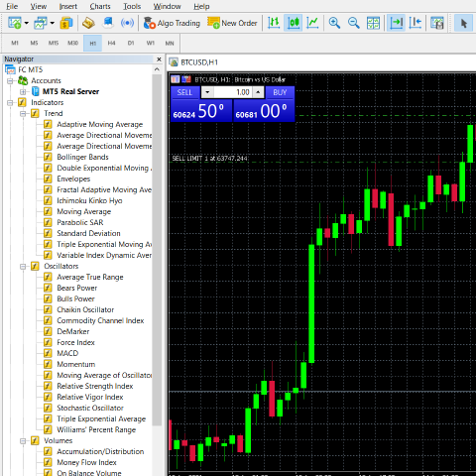Click BUY in one-click panel
The image size is (476, 476).
280,92
